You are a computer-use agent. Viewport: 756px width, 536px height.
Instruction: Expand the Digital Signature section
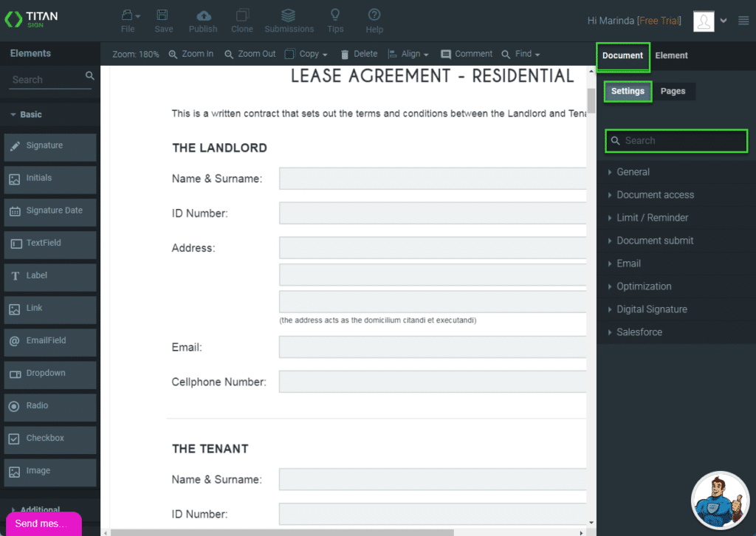(x=651, y=309)
